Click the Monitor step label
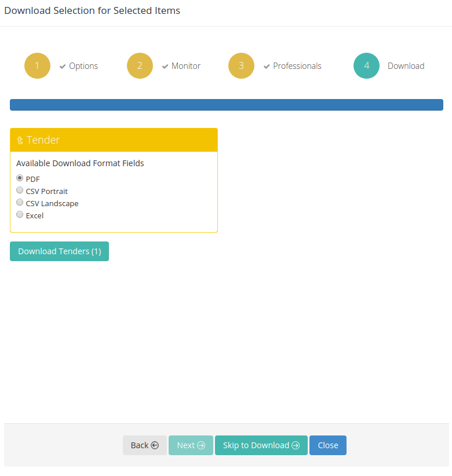 tap(186, 66)
